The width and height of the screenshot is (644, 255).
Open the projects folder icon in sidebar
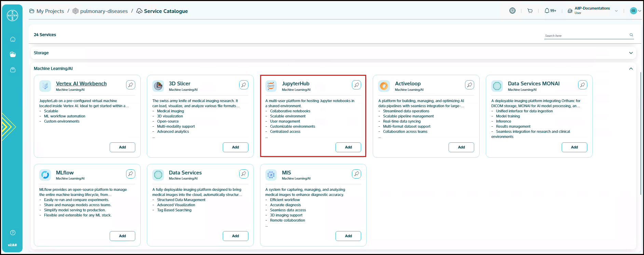point(13,55)
